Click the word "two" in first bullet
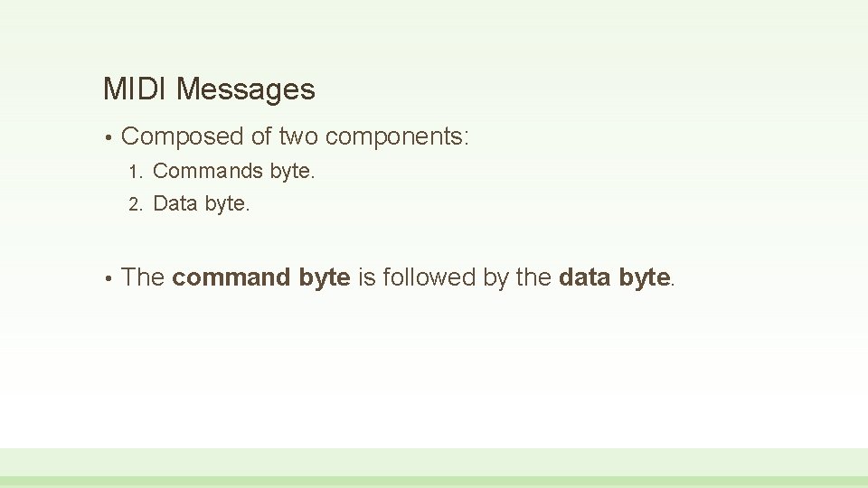The height and width of the screenshot is (488, 868). pos(298,136)
